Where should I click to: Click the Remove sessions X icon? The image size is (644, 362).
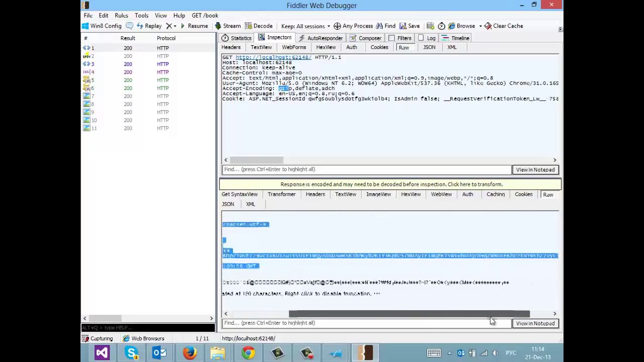pos(169,26)
